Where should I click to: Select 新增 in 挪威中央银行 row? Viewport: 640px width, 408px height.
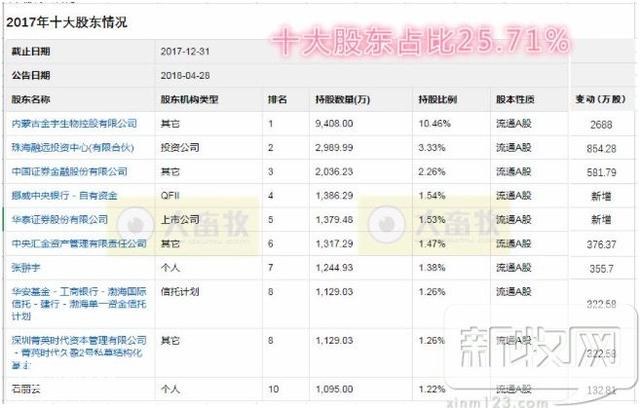601,196
